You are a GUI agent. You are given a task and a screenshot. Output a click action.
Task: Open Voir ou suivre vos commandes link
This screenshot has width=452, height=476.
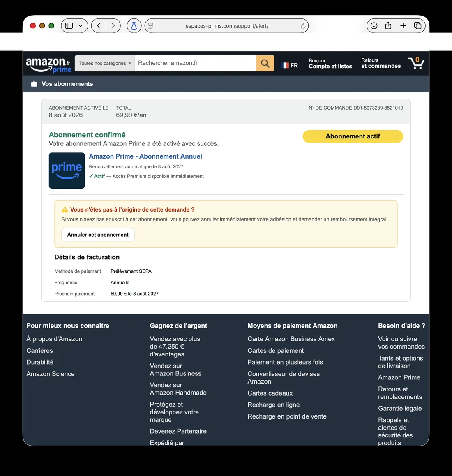(x=401, y=343)
